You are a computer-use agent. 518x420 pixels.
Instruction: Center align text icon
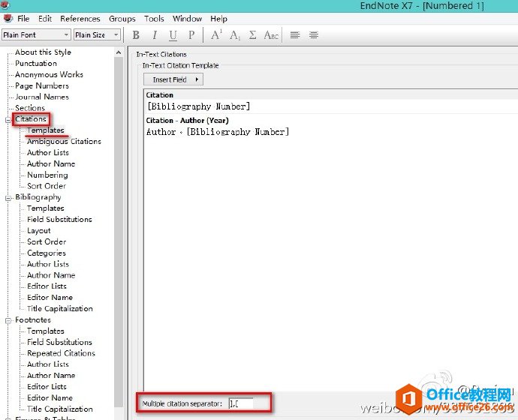tap(314, 35)
